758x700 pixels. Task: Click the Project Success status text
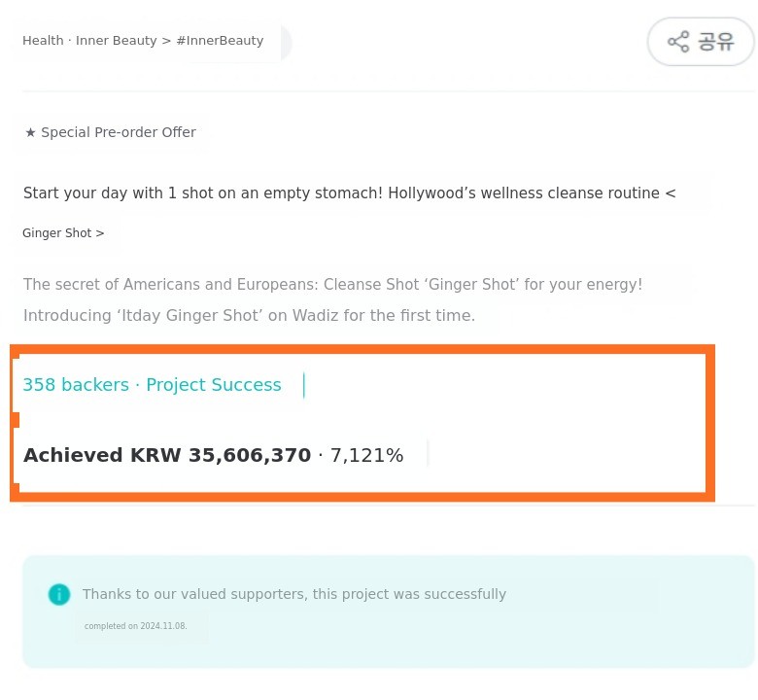214,385
